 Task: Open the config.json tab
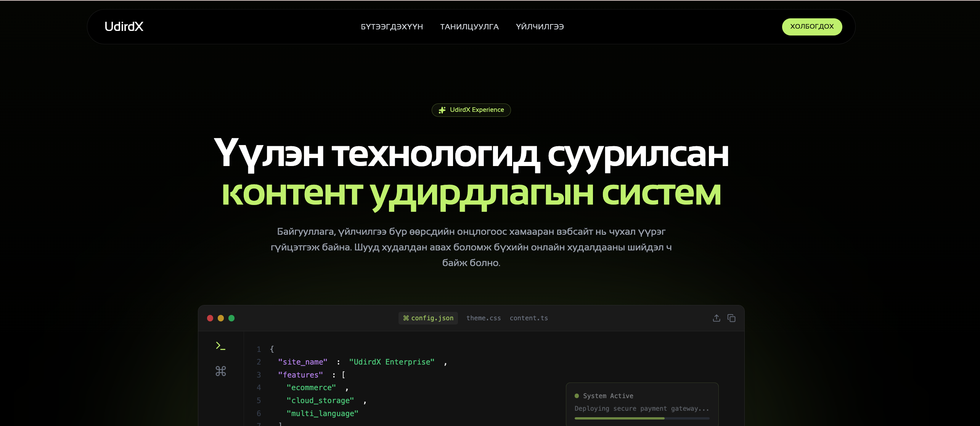[428, 318]
